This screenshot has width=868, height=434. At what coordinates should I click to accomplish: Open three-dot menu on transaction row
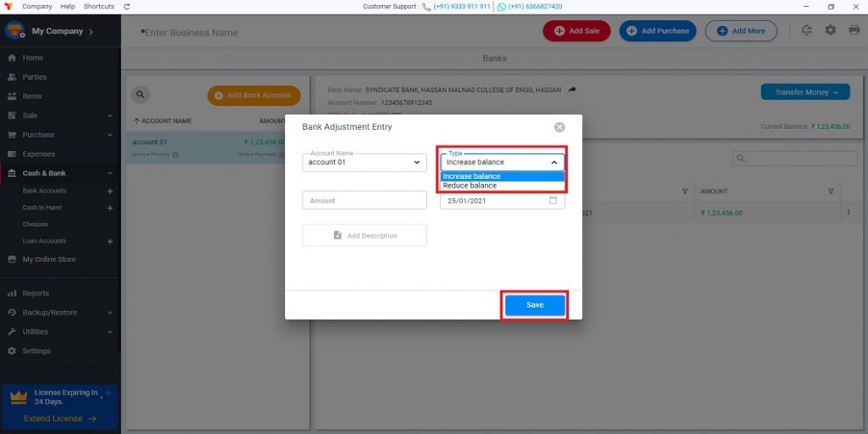pyautogui.click(x=848, y=212)
